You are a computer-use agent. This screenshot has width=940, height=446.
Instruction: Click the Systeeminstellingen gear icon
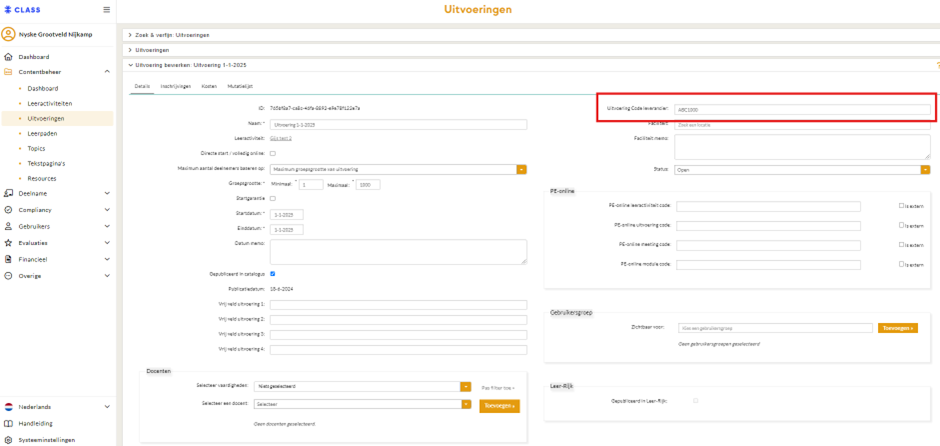pos(8,439)
